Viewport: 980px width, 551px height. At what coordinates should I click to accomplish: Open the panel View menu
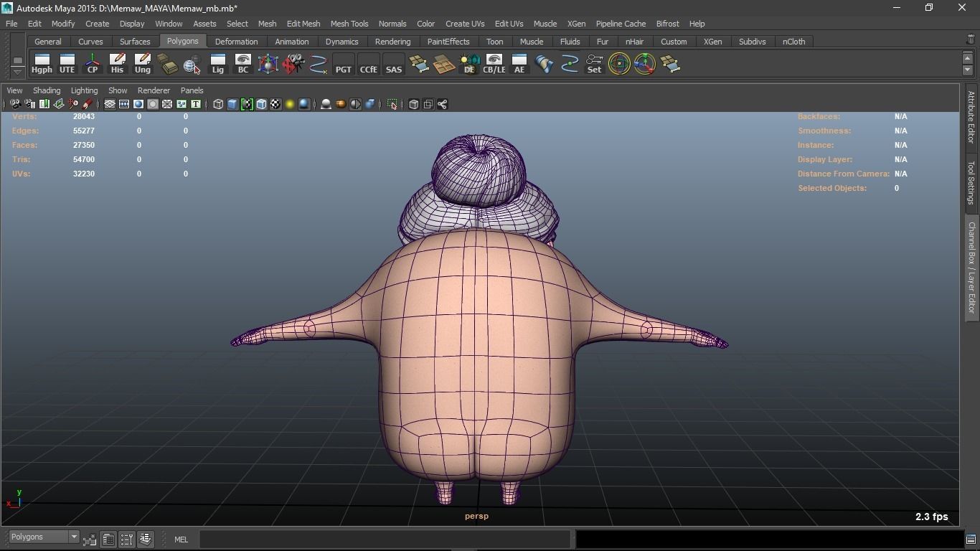tap(14, 90)
